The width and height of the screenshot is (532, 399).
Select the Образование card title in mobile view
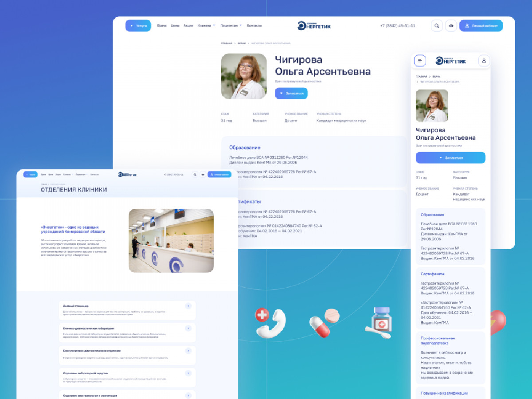tap(432, 215)
